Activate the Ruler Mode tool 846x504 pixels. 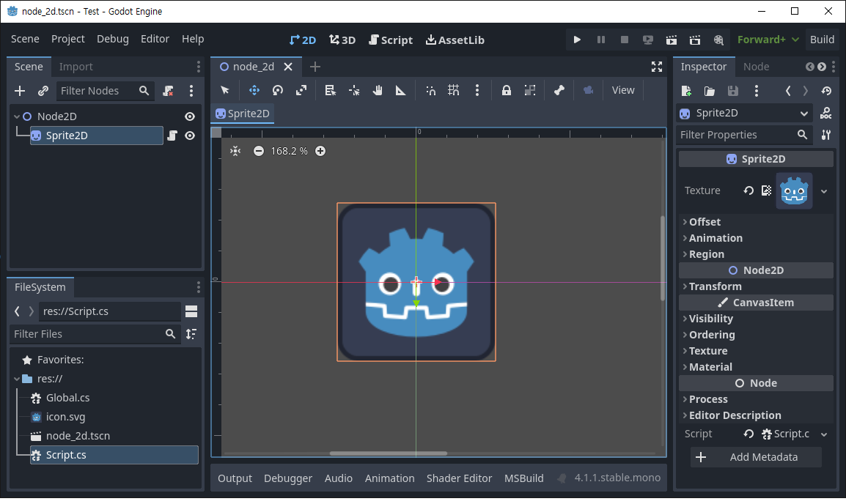[401, 91]
